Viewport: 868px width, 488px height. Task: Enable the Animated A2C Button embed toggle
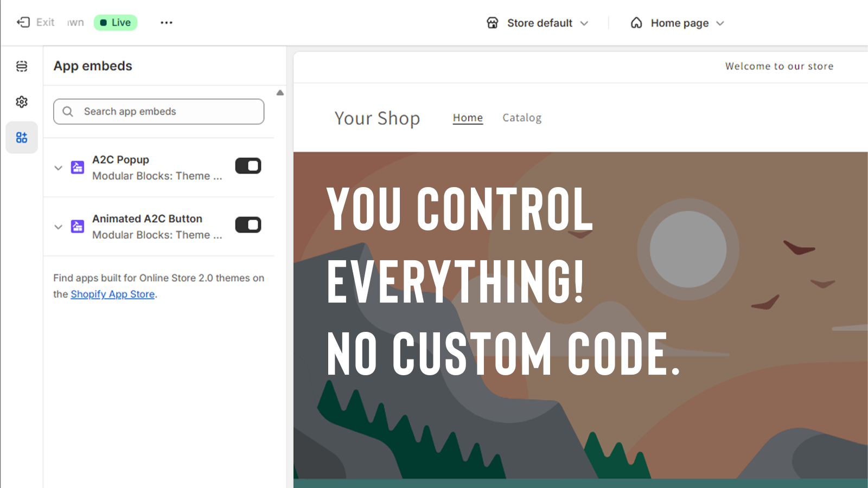click(248, 224)
